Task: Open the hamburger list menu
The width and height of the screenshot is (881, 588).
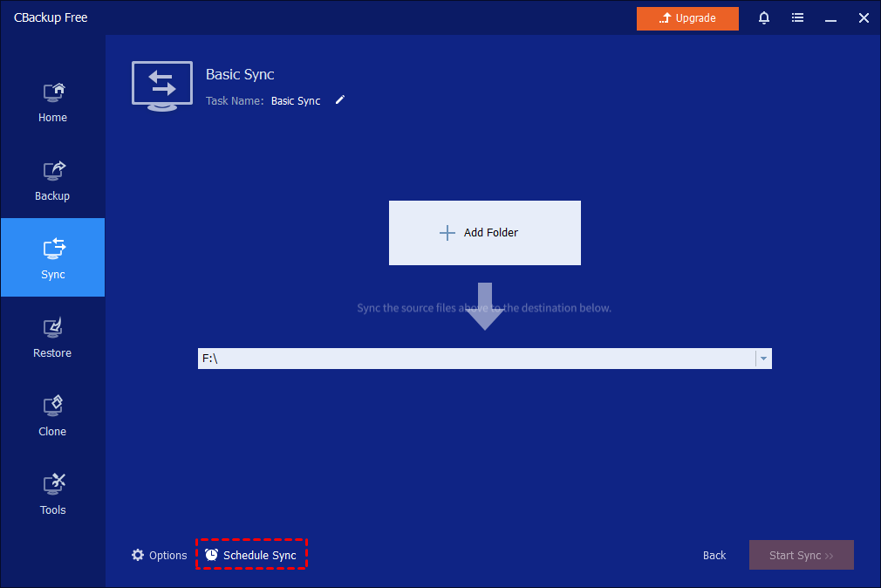Action: click(797, 18)
